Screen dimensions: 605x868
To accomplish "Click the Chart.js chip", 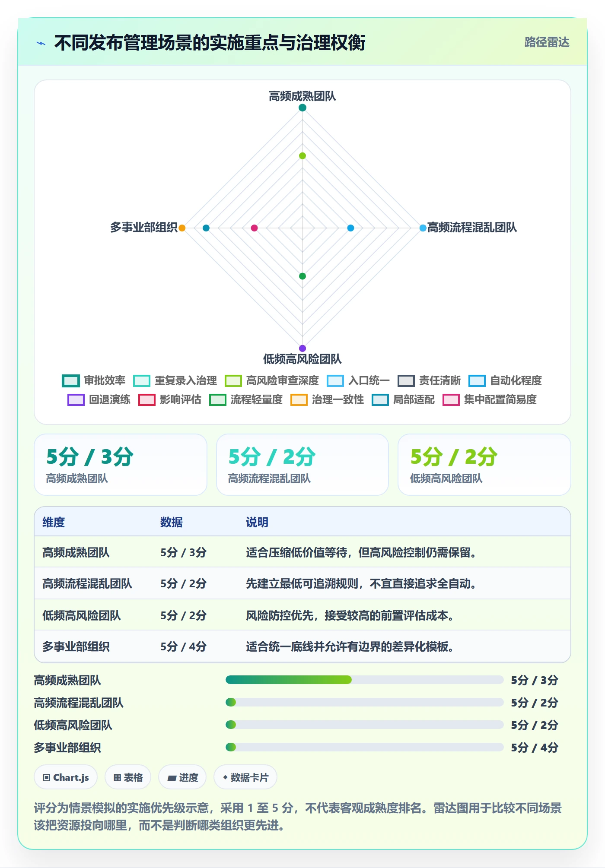I will pos(66,777).
